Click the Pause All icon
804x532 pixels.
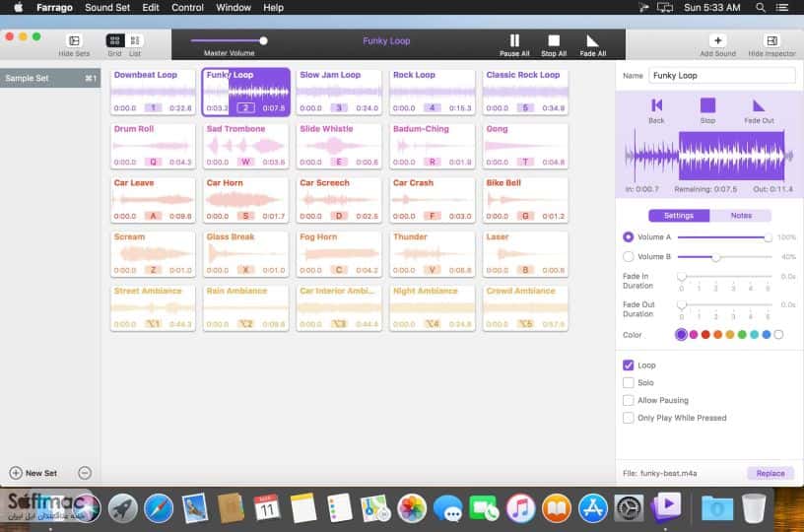[x=514, y=40]
